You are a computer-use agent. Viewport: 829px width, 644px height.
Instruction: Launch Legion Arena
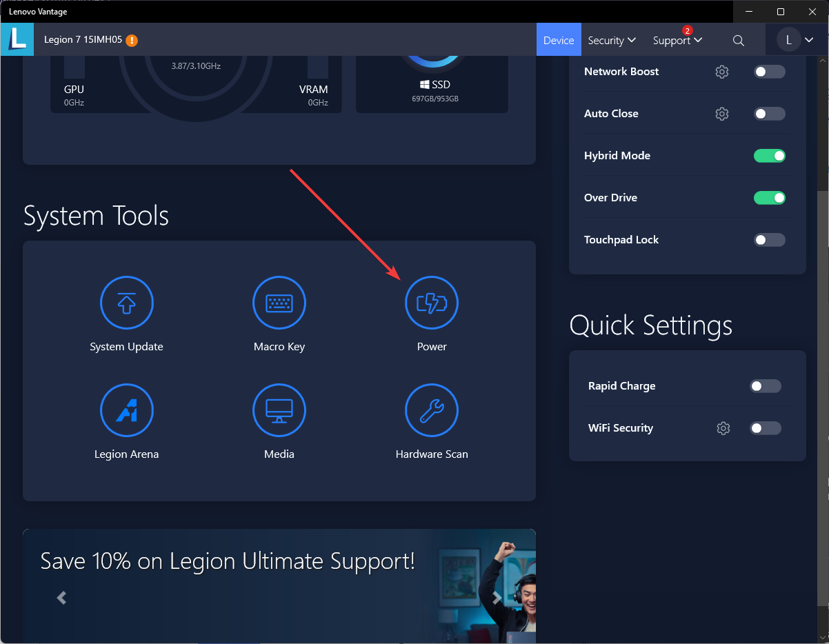pos(127,410)
